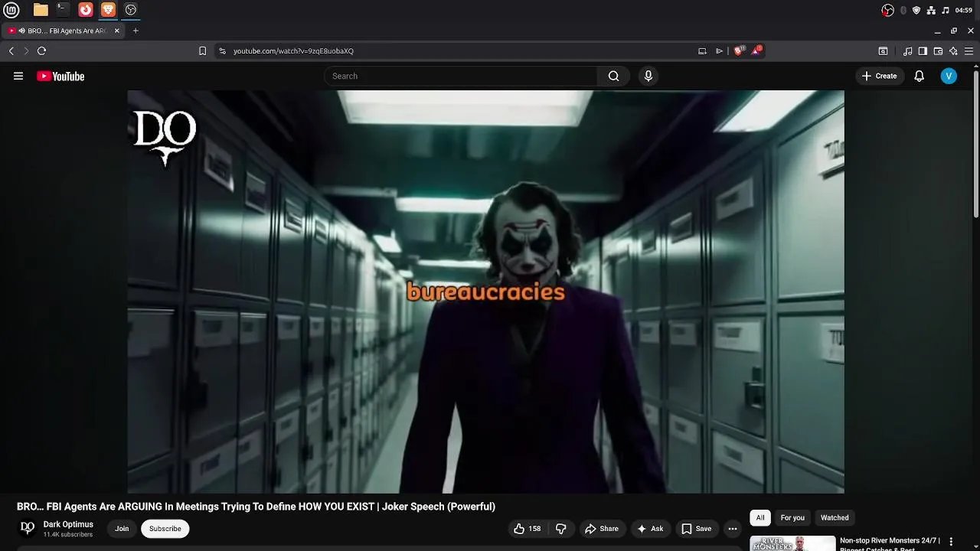Open Brave Shields panel
Viewport: 980px width, 551px height.
coord(739,51)
